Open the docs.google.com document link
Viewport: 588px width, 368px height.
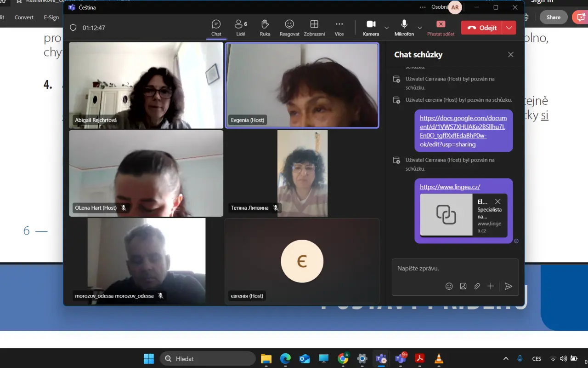[463, 131]
